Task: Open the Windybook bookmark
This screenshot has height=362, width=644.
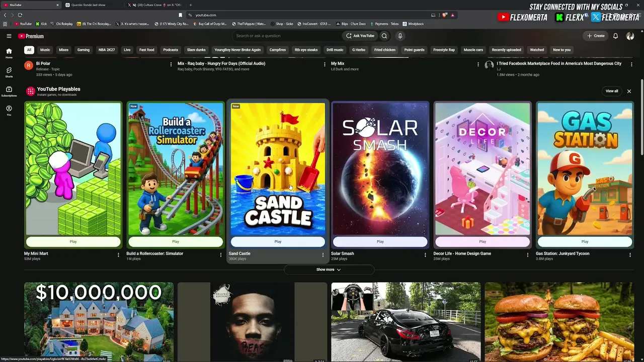Action: pos(413,24)
